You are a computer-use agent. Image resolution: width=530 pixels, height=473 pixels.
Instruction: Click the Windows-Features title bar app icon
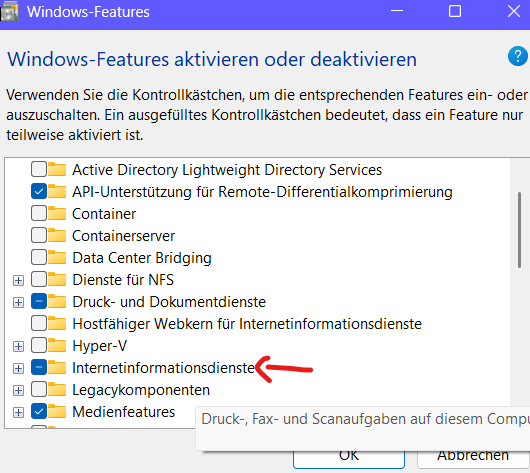9,12
